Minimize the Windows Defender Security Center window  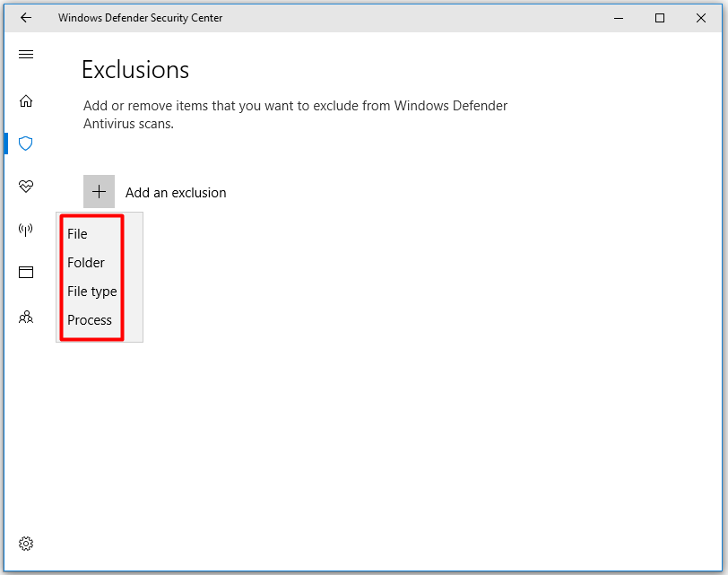[619, 18]
